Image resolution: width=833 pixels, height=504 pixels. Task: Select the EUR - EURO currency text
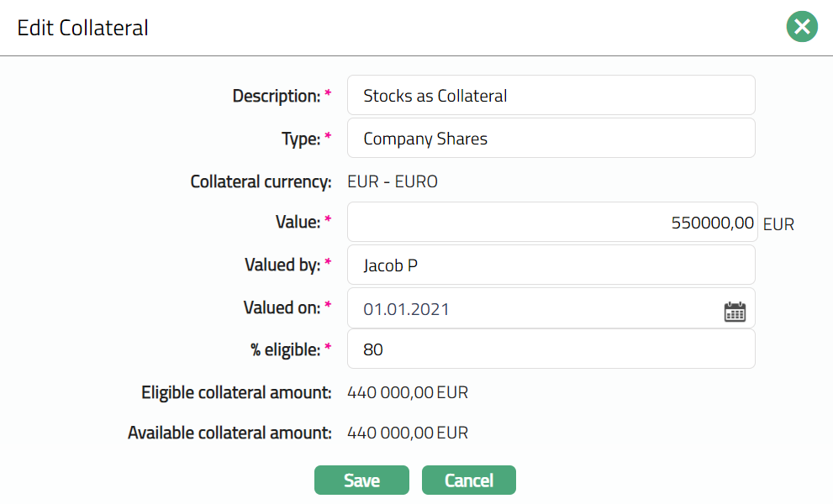click(392, 181)
